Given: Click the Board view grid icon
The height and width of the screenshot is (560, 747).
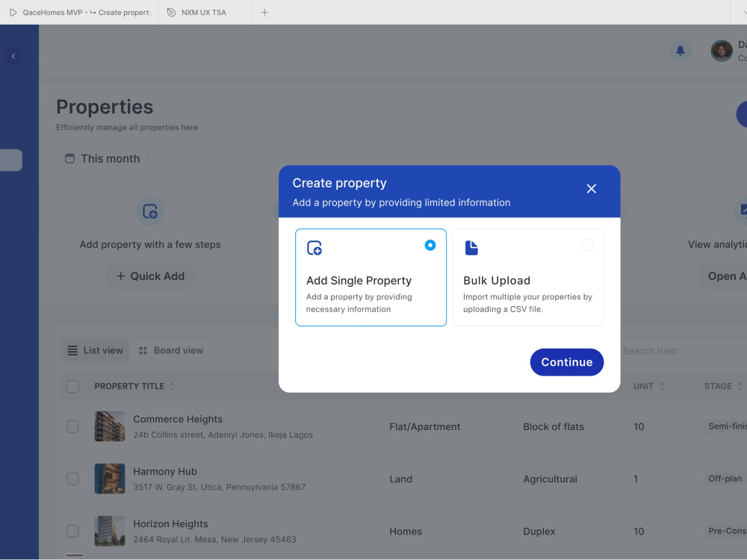Looking at the screenshot, I should 143,350.
